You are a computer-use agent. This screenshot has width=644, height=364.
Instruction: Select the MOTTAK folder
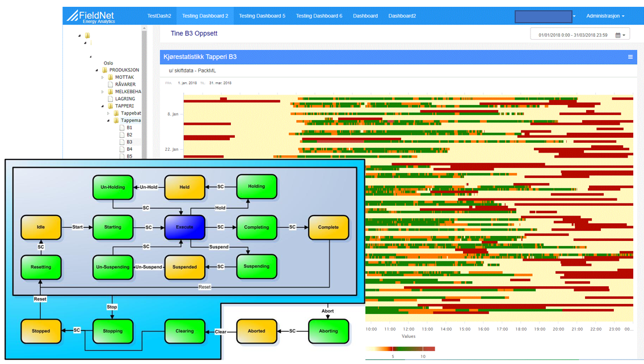124,77
